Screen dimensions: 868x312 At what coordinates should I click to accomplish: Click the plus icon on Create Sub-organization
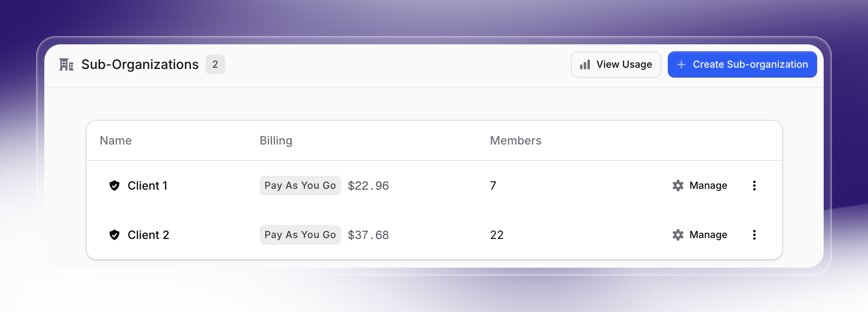(681, 64)
